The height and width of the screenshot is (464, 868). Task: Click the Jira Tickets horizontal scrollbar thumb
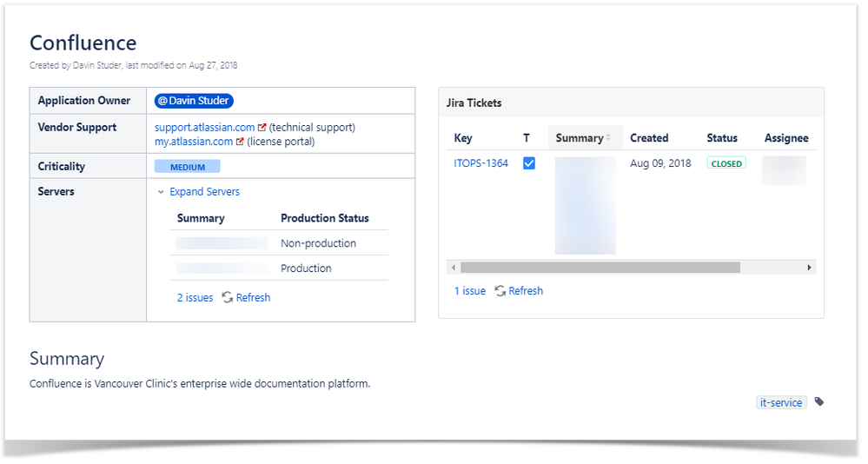pos(600,268)
